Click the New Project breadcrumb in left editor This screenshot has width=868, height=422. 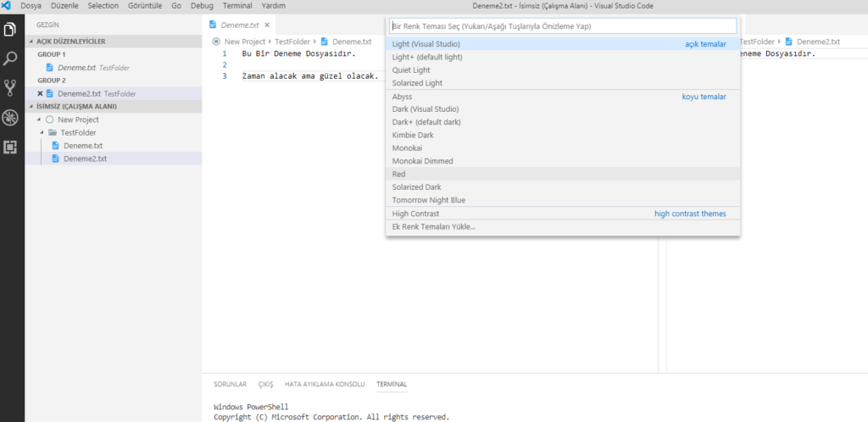pyautogui.click(x=245, y=42)
